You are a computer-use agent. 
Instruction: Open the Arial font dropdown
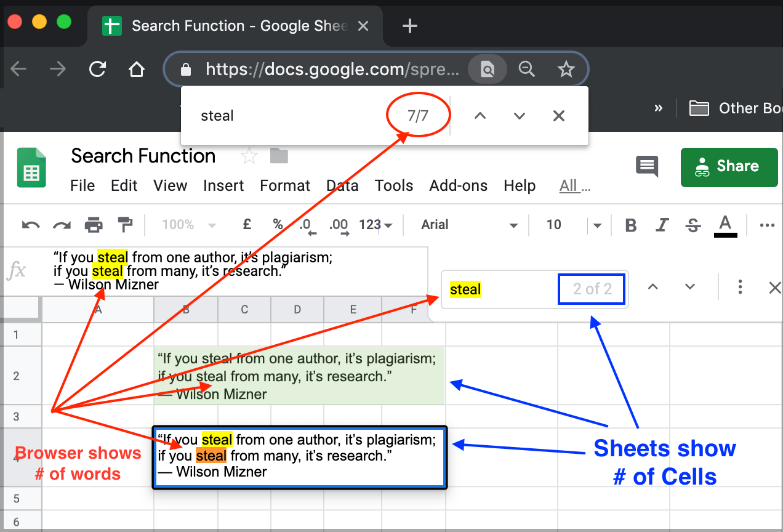pyautogui.click(x=469, y=225)
